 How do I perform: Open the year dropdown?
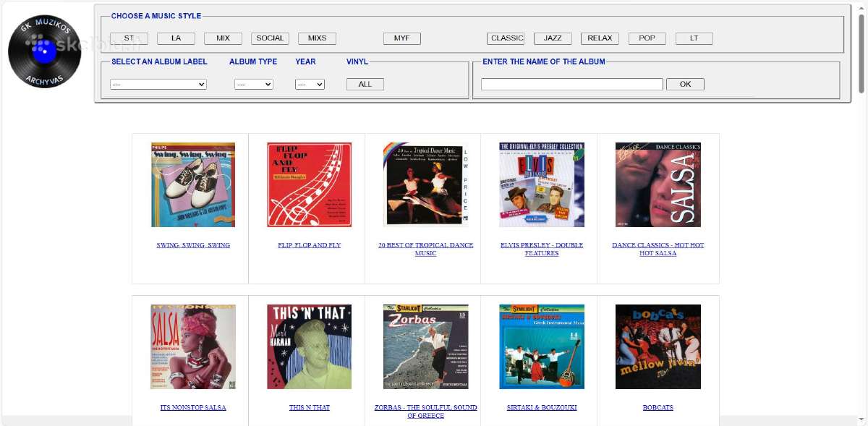(x=310, y=84)
